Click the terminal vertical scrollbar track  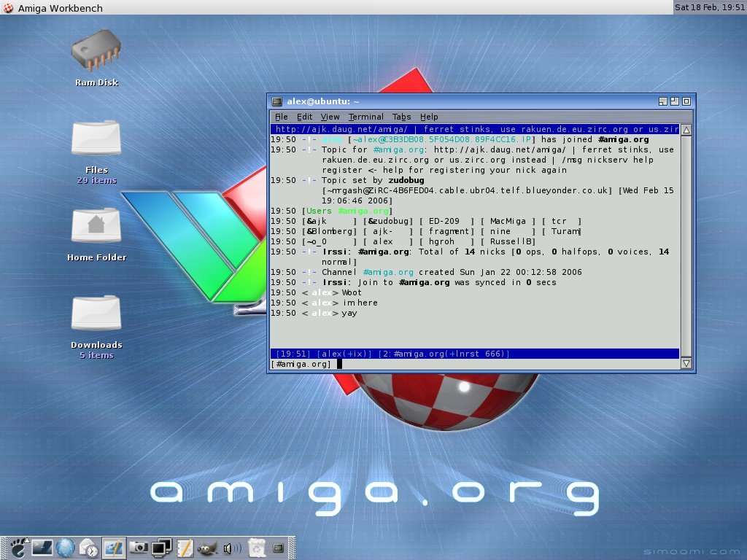click(686, 246)
